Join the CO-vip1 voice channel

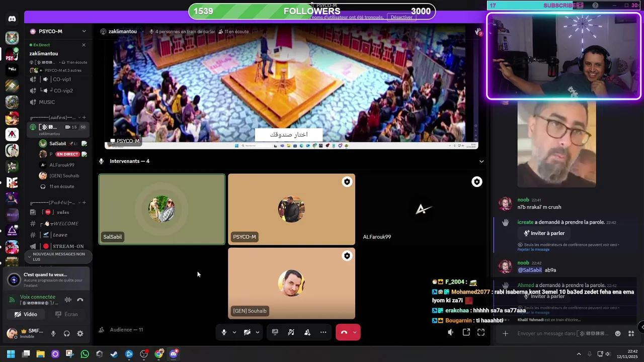click(58, 79)
